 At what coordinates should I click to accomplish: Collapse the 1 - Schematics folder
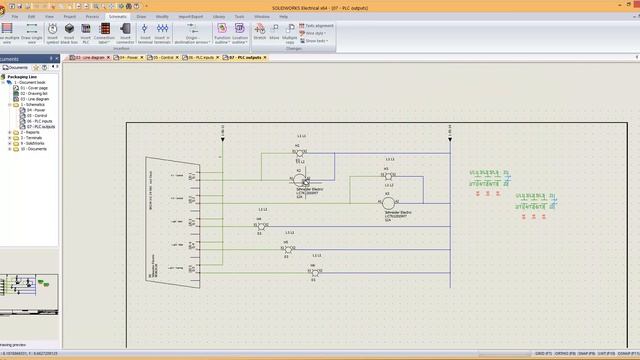(10, 104)
